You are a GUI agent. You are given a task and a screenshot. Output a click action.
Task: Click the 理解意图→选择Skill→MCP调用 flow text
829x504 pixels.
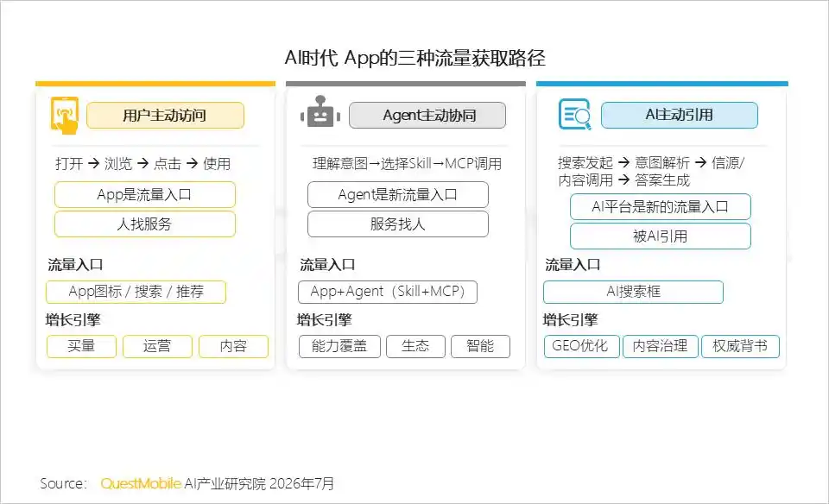[407, 164]
